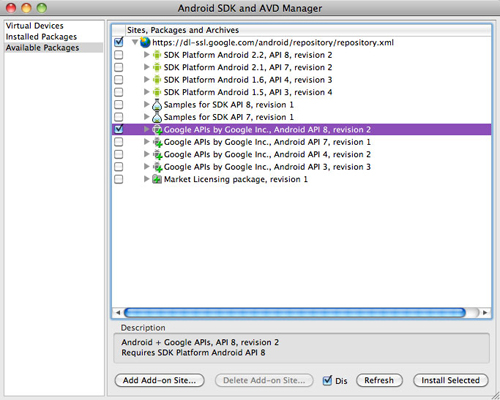The height and width of the screenshot is (400, 500).
Task: Click the horizontal scrollbar thumb
Action: point(295,313)
